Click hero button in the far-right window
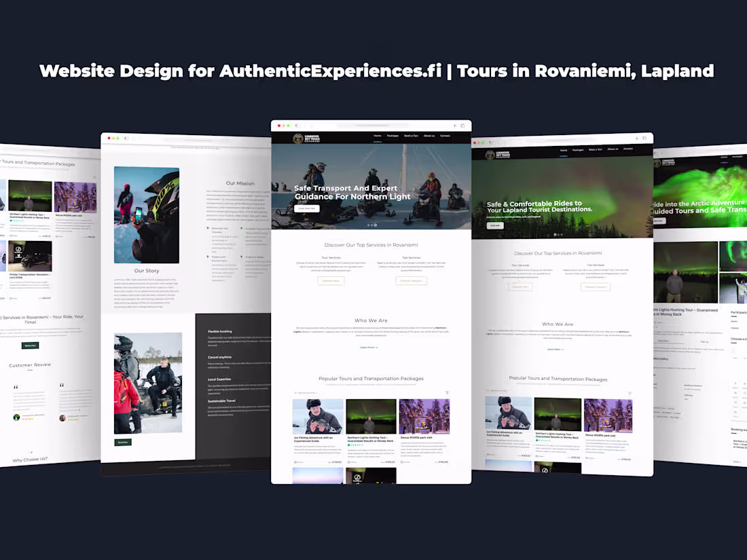 pos(659,221)
